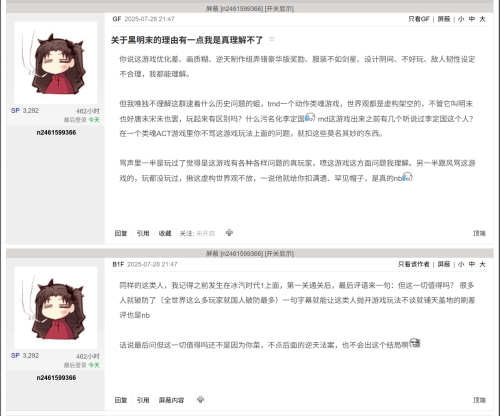500x416 pixels.
Task: Click 回复 under the first post
Action: pos(121,233)
